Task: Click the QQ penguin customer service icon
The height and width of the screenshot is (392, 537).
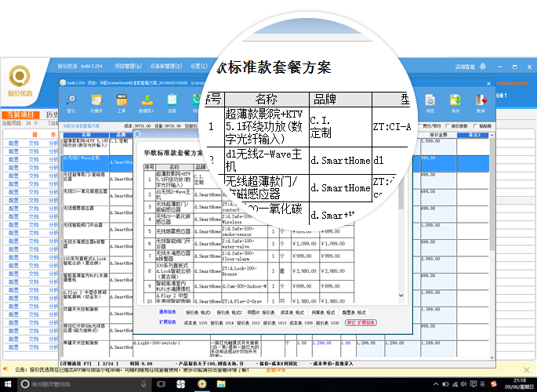Action: coord(483,66)
